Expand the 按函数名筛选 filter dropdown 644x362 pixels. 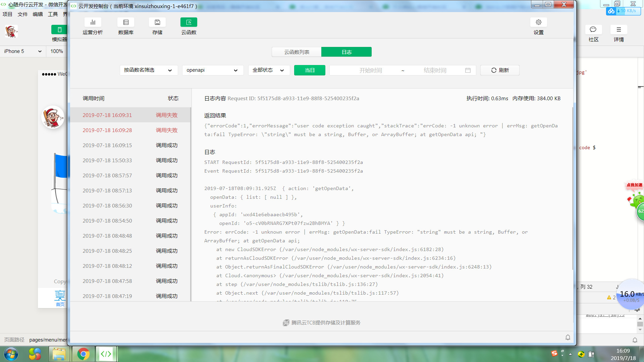(x=148, y=70)
